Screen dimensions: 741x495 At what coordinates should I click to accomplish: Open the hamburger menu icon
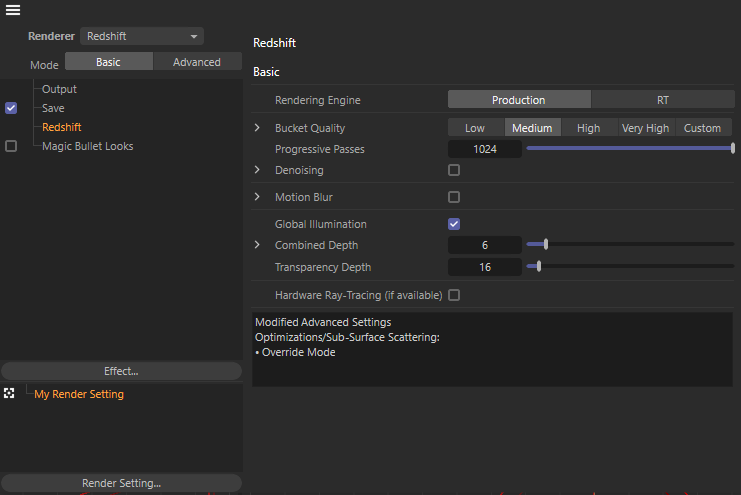pyautogui.click(x=13, y=11)
